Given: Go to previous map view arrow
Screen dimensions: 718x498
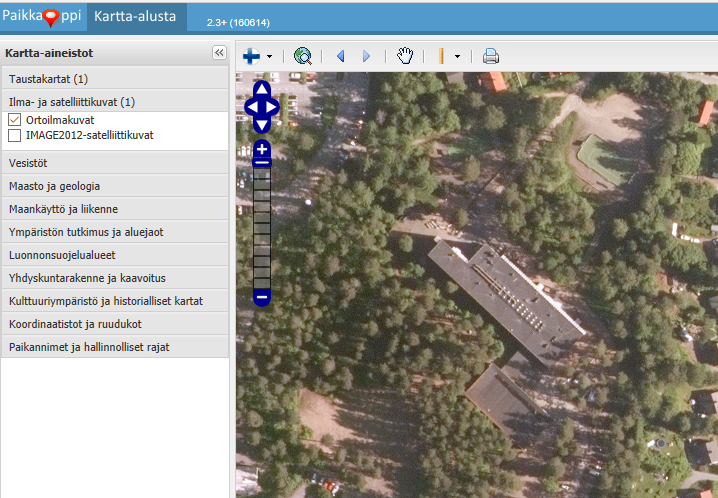Looking at the screenshot, I should pyautogui.click(x=340, y=57).
